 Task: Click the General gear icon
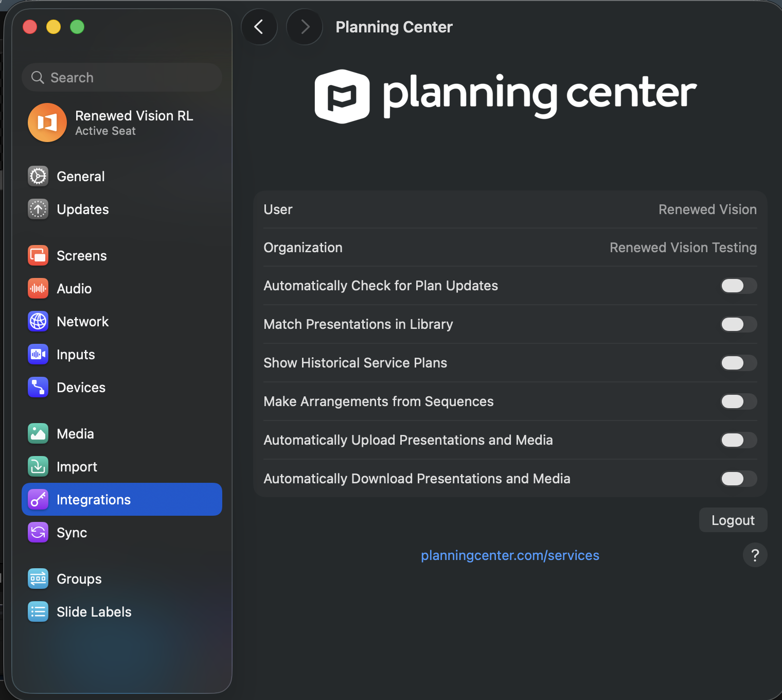click(x=38, y=177)
